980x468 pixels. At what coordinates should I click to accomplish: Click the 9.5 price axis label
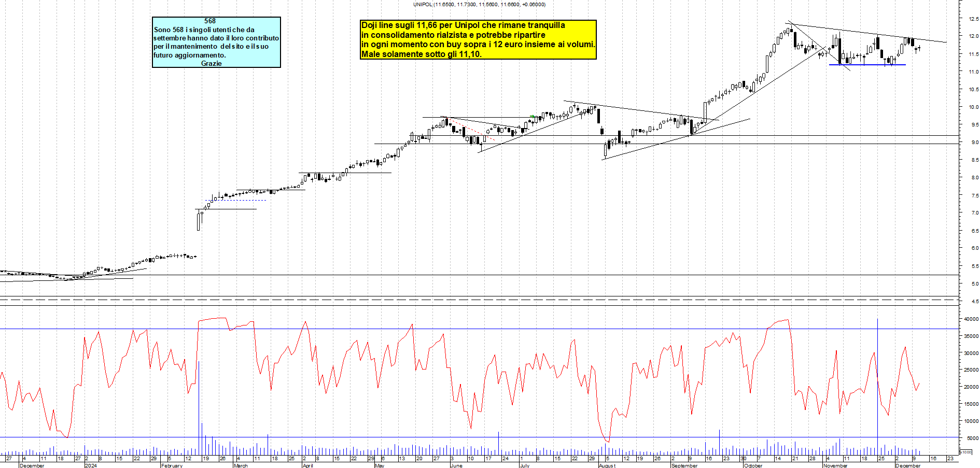974,124
